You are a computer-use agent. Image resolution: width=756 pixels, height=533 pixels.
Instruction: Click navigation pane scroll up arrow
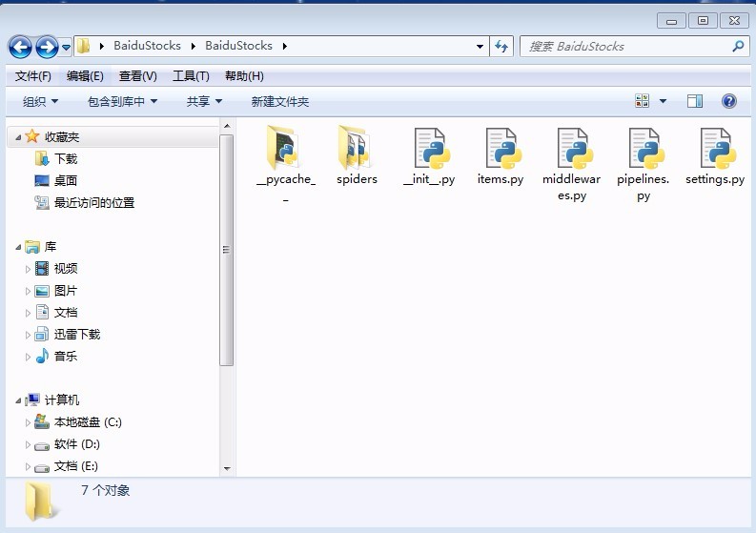pos(227,127)
